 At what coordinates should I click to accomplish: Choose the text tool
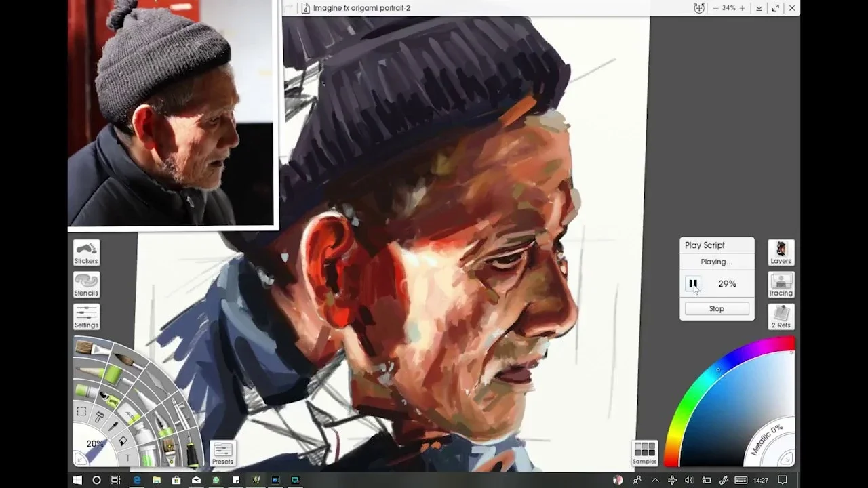127,457
